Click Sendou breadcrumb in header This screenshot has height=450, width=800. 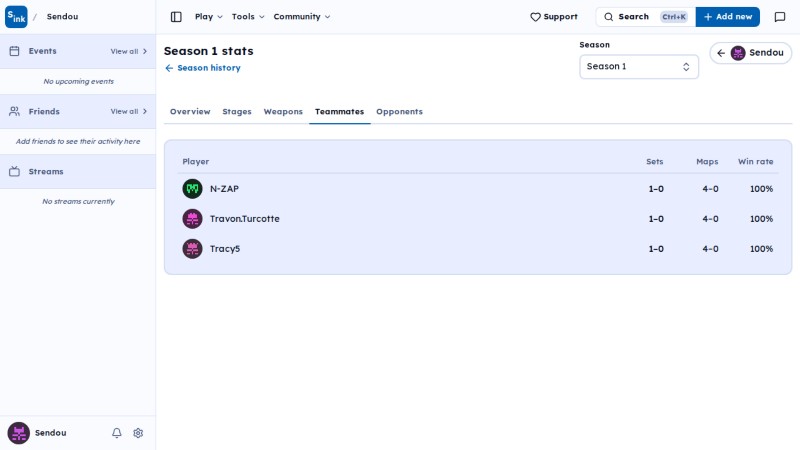62,17
